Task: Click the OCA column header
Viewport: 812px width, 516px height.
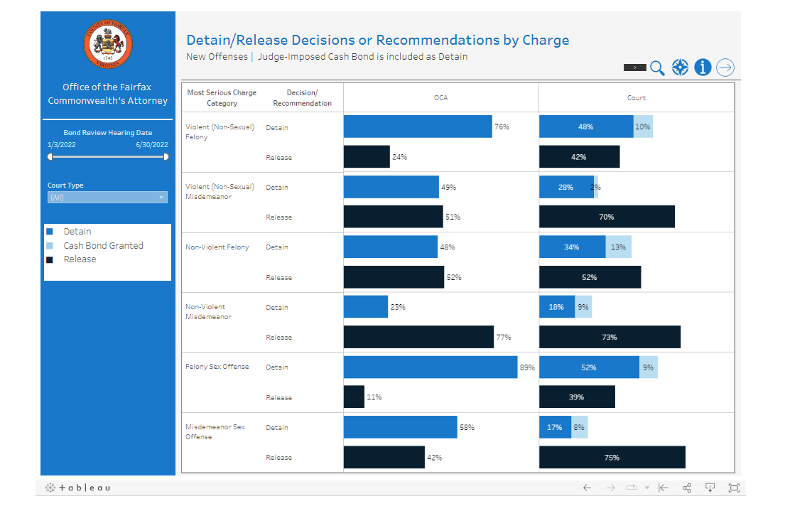Action: point(440,98)
